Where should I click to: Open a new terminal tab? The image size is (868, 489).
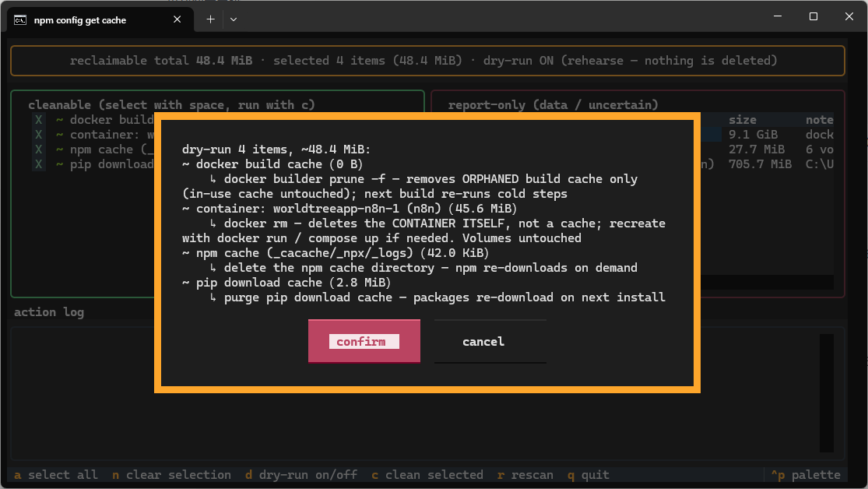click(x=210, y=19)
